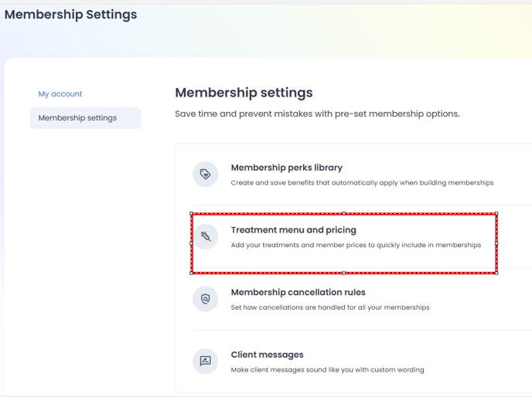Click the shield icon for cancellation rules

pyautogui.click(x=205, y=299)
